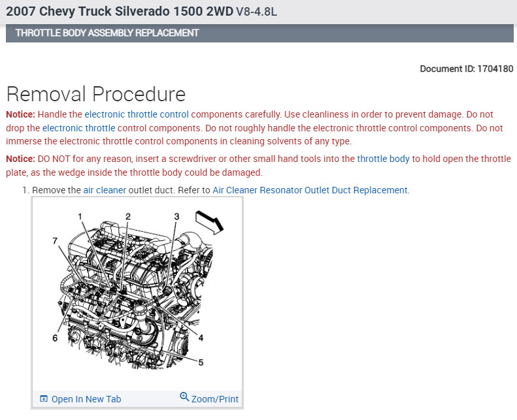Click the 'Removal Procedure' heading
The image size is (517, 420).
click(x=96, y=94)
